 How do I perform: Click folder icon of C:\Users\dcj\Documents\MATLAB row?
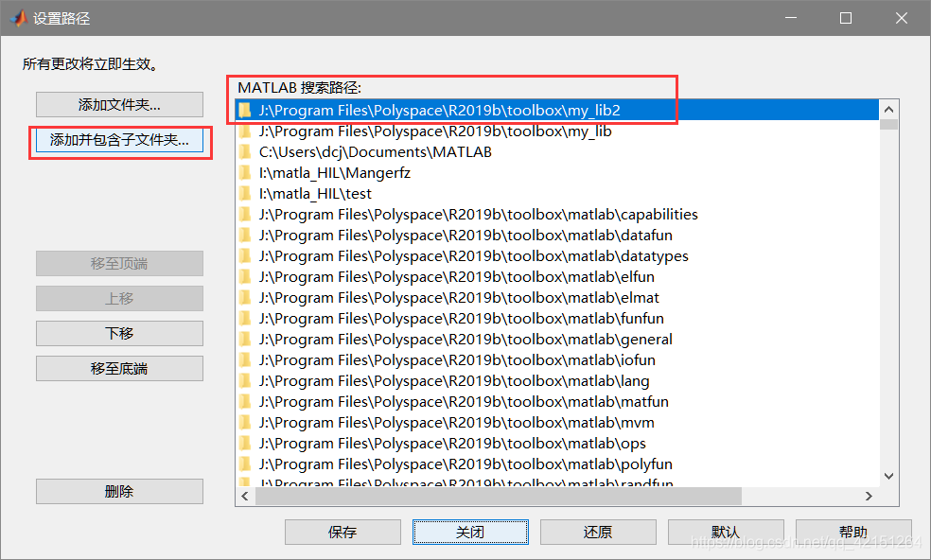(x=245, y=152)
